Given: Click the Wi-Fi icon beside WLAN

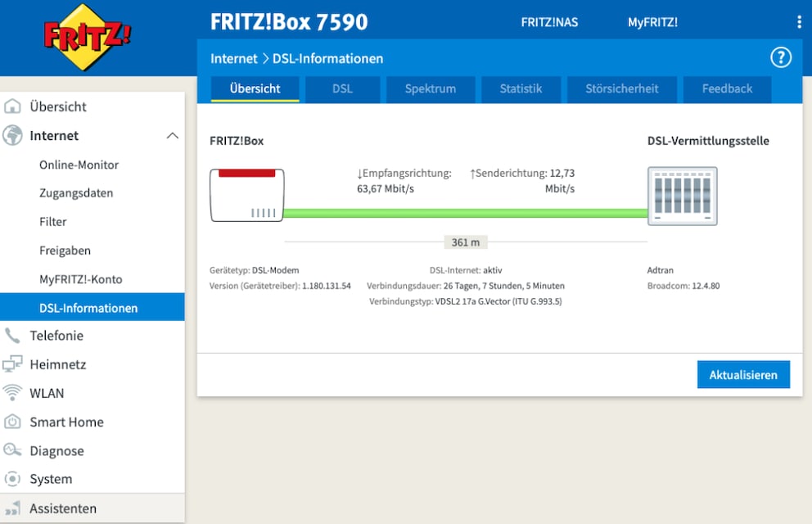Looking at the screenshot, I should 12,392.
